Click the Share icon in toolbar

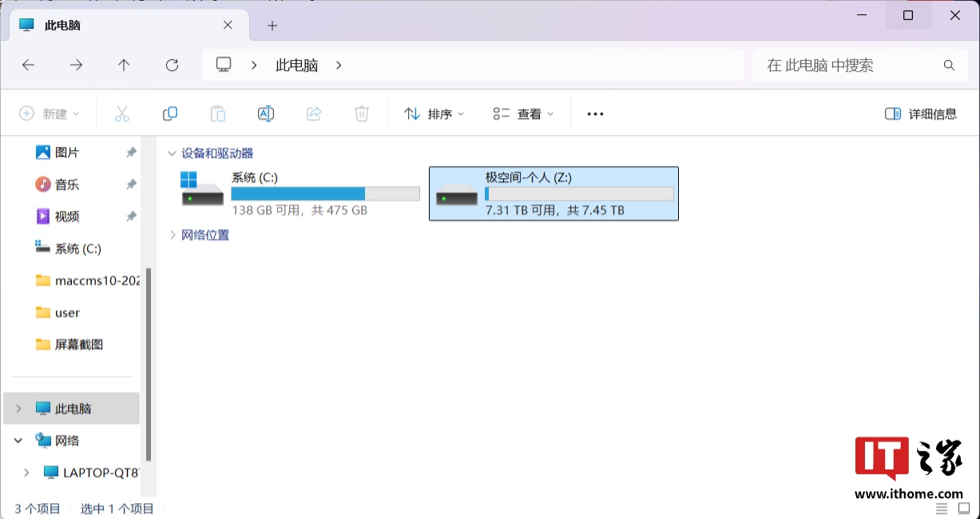[314, 114]
